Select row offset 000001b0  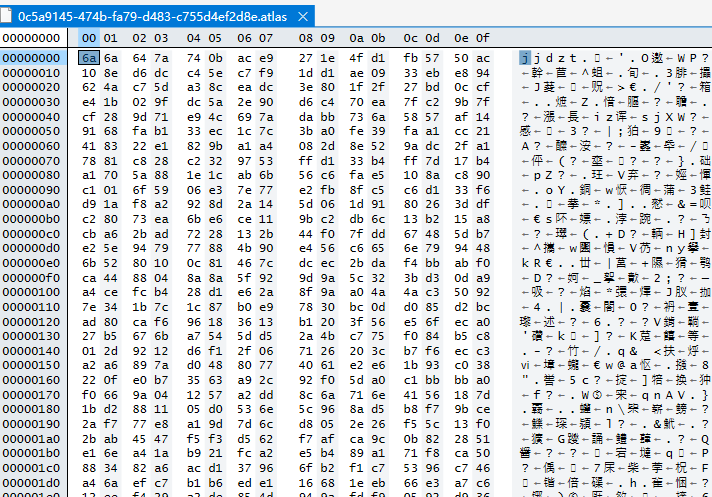click(x=31, y=453)
